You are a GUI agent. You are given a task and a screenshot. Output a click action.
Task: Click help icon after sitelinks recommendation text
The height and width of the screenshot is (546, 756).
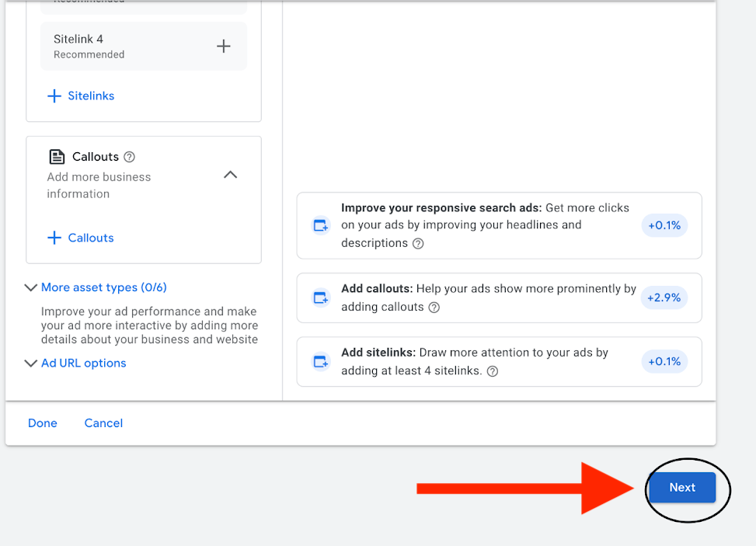click(x=492, y=371)
